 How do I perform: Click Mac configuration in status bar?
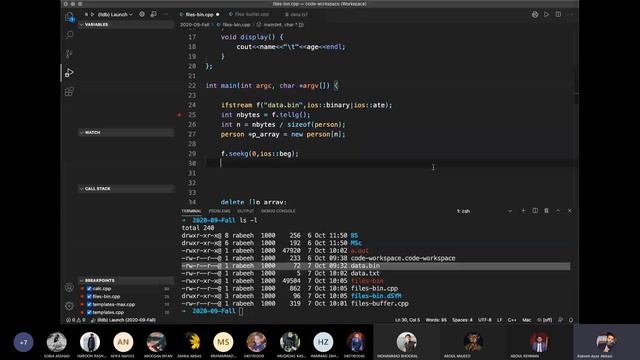[527, 320]
